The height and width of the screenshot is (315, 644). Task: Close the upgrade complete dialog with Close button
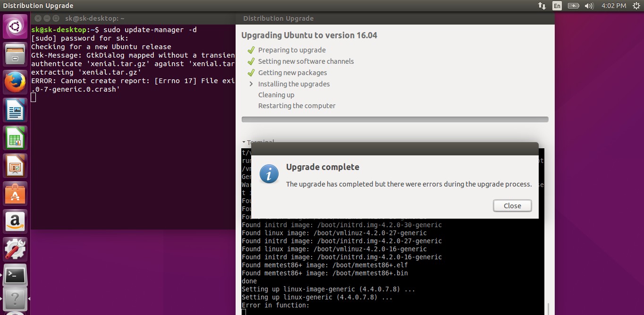[x=512, y=206]
